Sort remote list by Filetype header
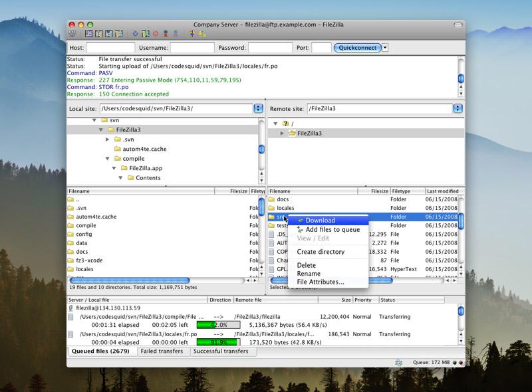Image resolution: width=532 pixels, height=392 pixels. [407, 191]
